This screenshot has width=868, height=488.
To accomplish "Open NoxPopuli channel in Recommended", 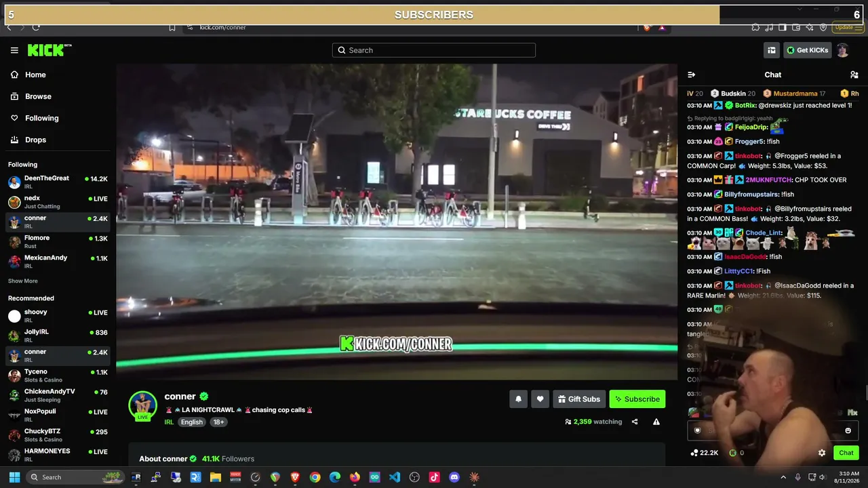I will point(57,415).
